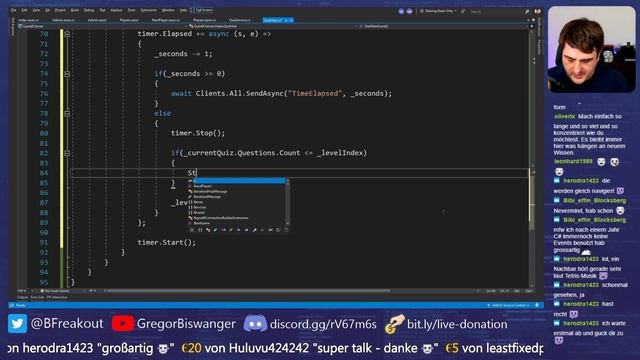640x360 pixels.
Task: Click the second Live Share participant avatar
Action: [x=409, y=11]
